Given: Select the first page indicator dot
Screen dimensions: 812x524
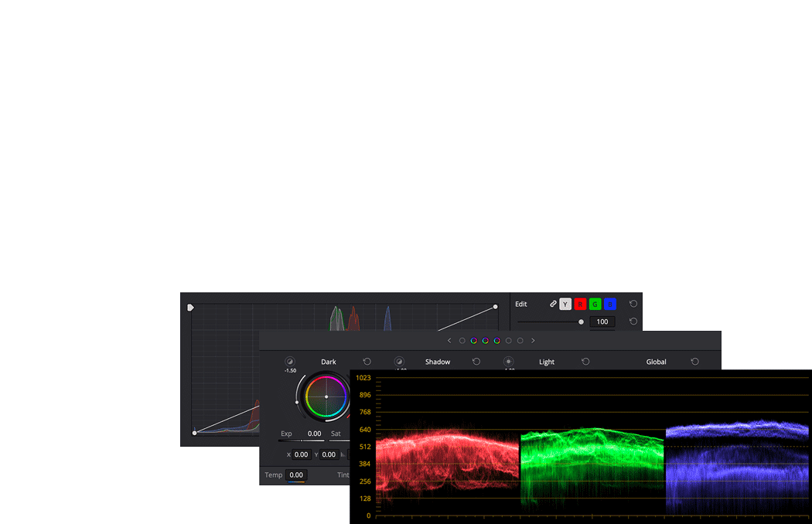Looking at the screenshot, I should 462,341.
